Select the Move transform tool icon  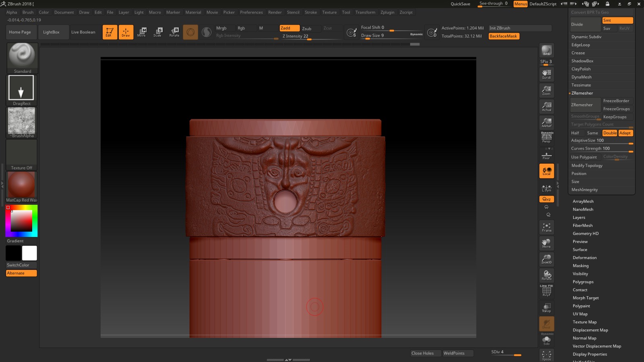click(x=142, y=32)
